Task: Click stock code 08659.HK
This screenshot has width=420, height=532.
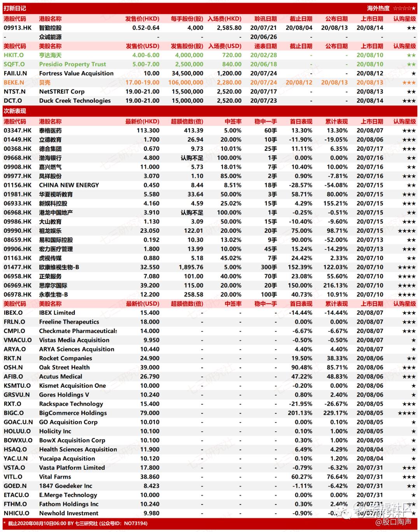Action: (17, 240)
